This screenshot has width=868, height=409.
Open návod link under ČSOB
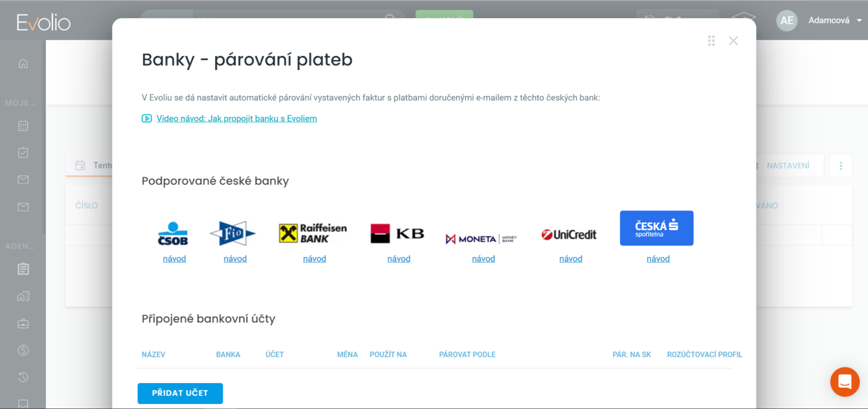pyautogui.click(x=174, y=259)
